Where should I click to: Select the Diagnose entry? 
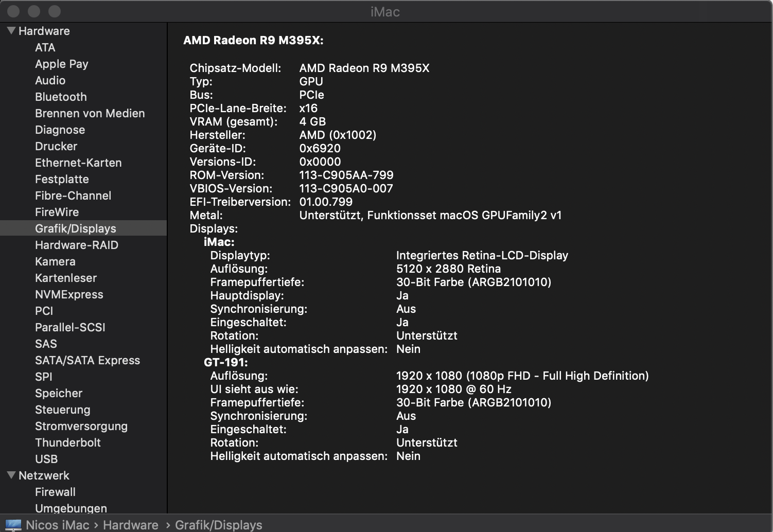[x=60, y=130]
